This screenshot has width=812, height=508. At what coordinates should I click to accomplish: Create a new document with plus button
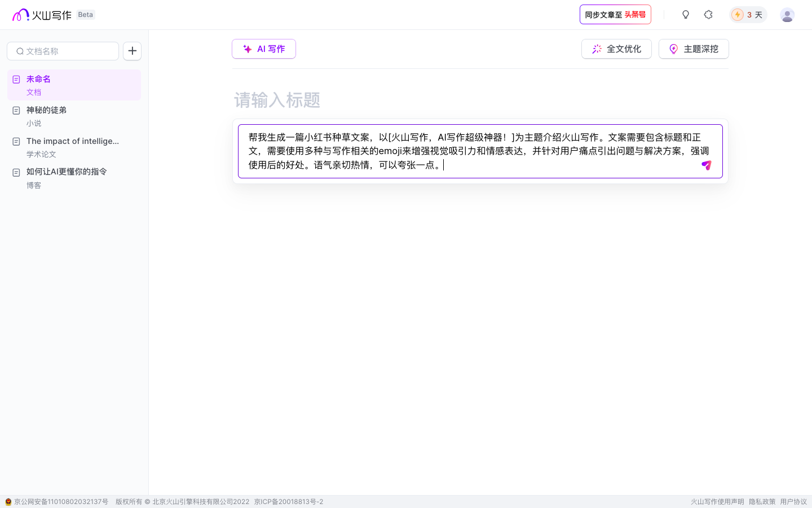click(132, 51)
